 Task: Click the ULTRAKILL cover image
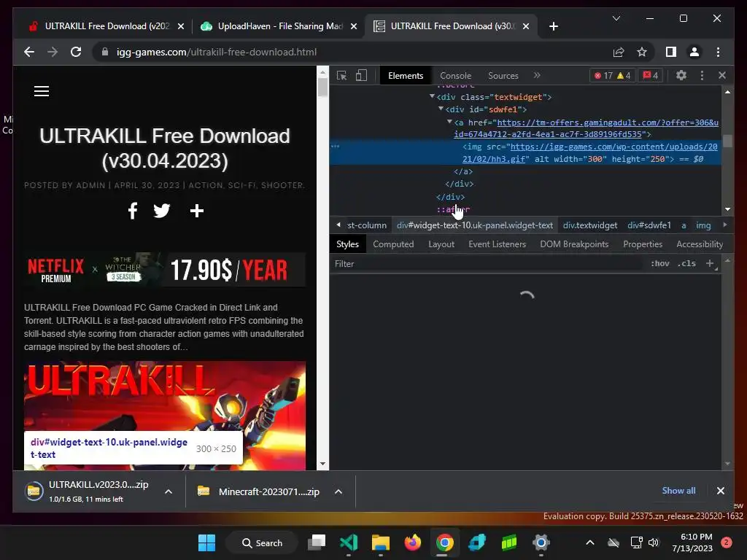[x=165, y=416]
